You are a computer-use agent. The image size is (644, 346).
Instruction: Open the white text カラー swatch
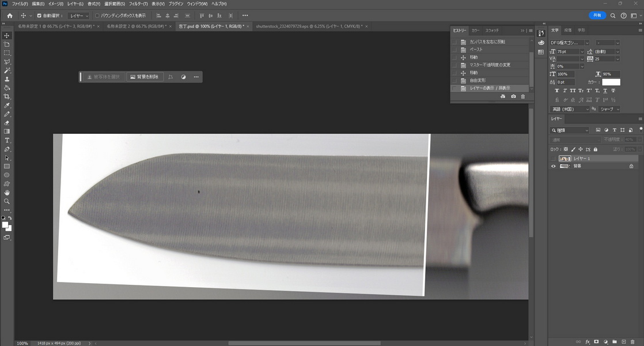point(611,82)
